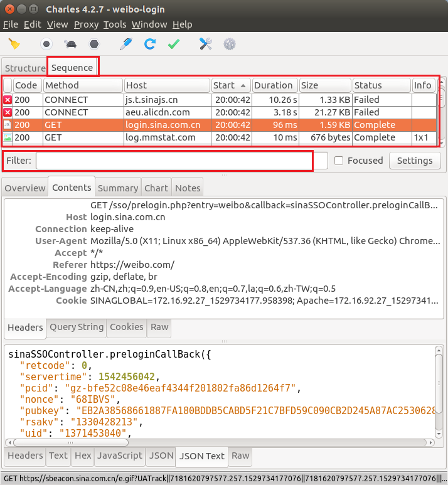Select the log.mmstat.com request row
Screen dimensions: 448x485
point(220,137)
